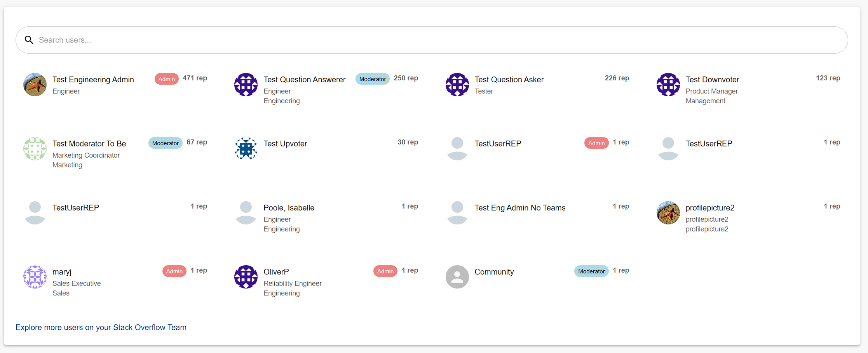The height and width of the screenshot is (353, 868).
Task: Click Marketing department under Test Moderator To Be
Action: (x=67, y=165)
